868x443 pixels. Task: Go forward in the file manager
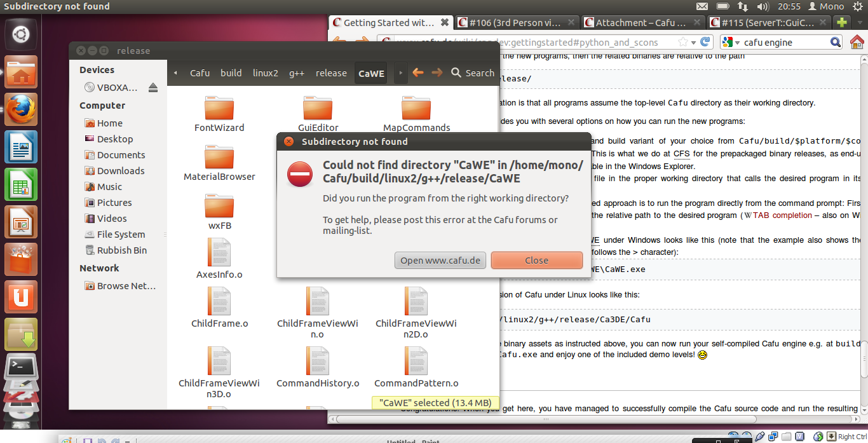[x=437, y=73]
